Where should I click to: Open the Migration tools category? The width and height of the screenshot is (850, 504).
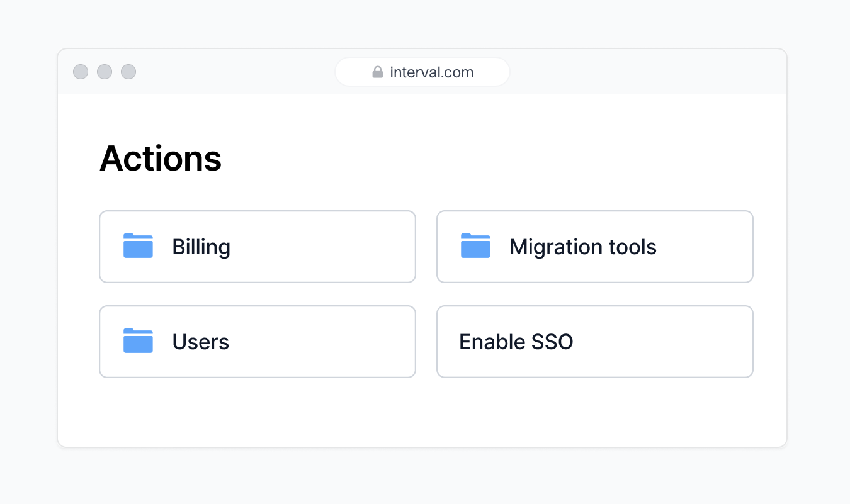pyautogui.click(x=594, y=246)
